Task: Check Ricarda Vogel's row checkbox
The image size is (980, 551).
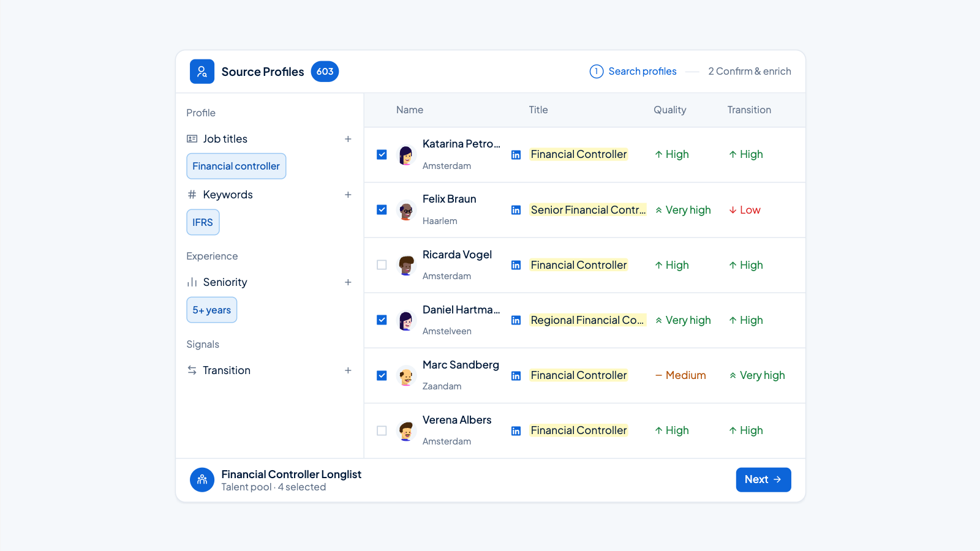Action: pos(382,265)
